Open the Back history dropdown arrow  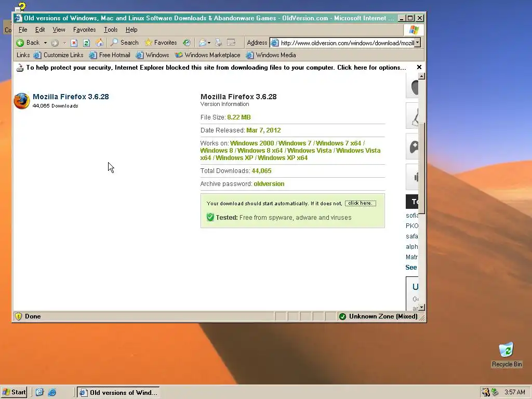click(45, 43)
